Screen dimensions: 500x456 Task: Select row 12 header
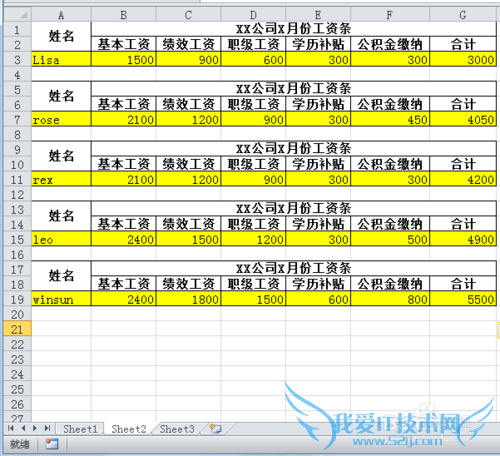click(x=17, y=195)
